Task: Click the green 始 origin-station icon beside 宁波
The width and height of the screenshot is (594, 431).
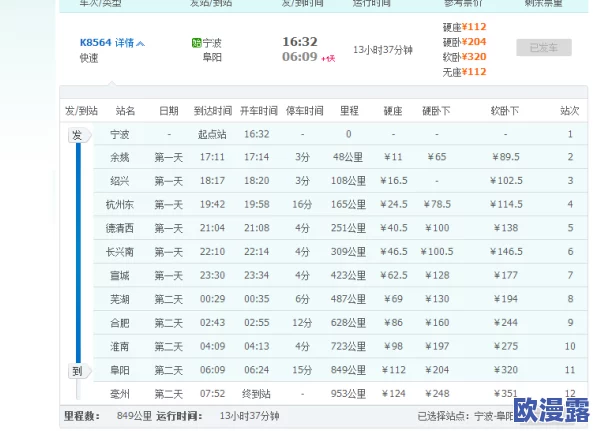Action: tap(196, 43)
